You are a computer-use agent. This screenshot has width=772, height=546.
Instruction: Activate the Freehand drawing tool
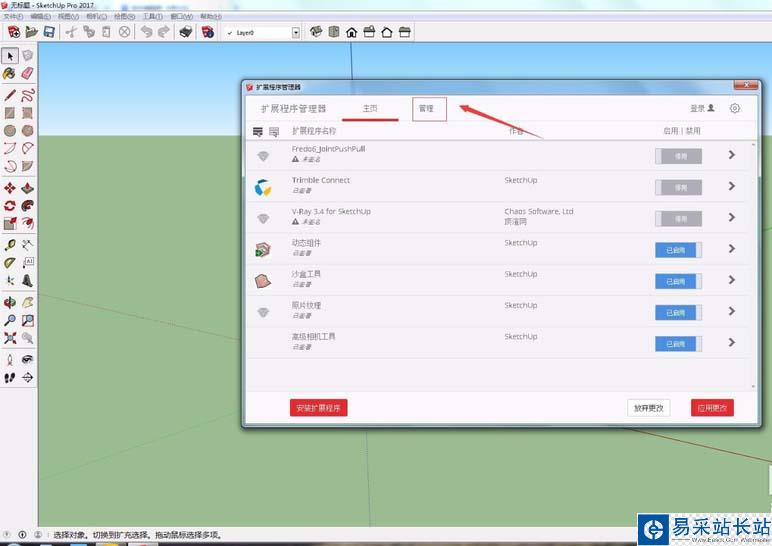pos(28,95)
